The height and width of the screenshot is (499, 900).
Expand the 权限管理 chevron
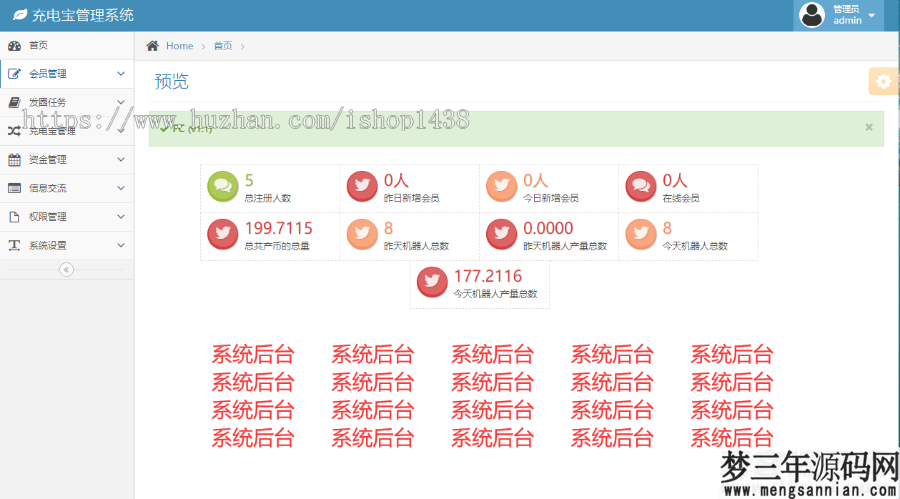click(121, 216)
